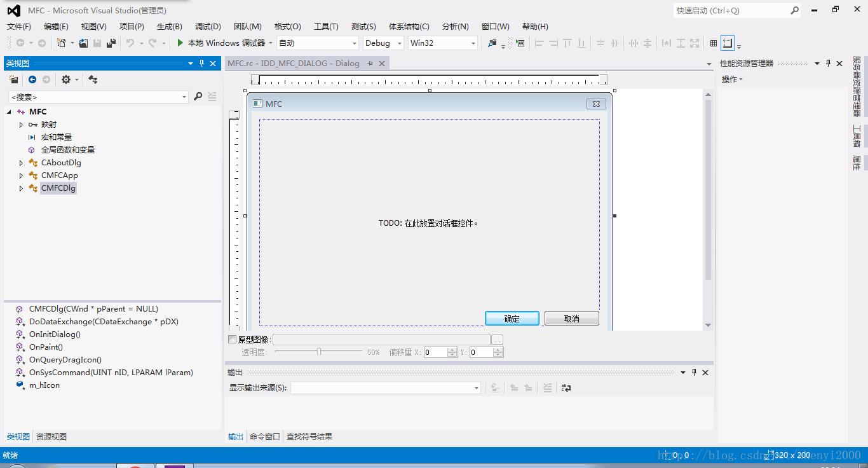Open 类视图 settings gear icon
Viewport: 868px width, 468px height.
[65, 79]
